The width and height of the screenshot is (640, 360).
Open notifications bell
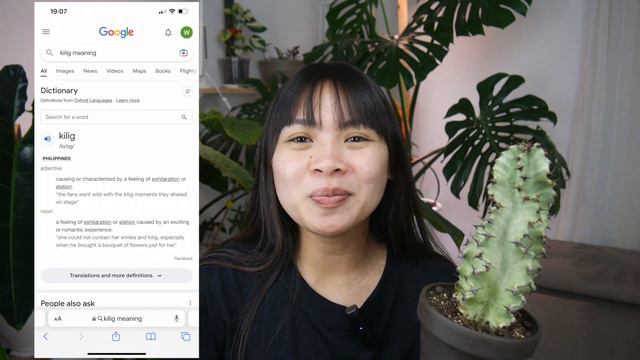click(168, 32)
